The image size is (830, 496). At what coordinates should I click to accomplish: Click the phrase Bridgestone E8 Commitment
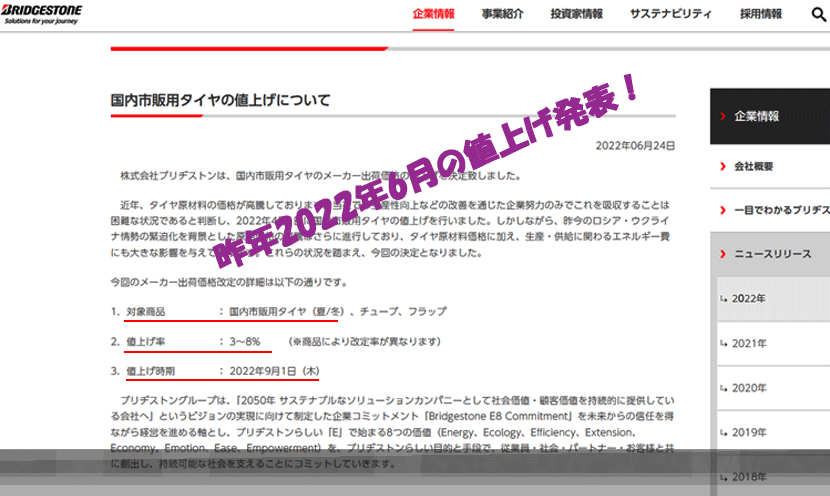498,416
